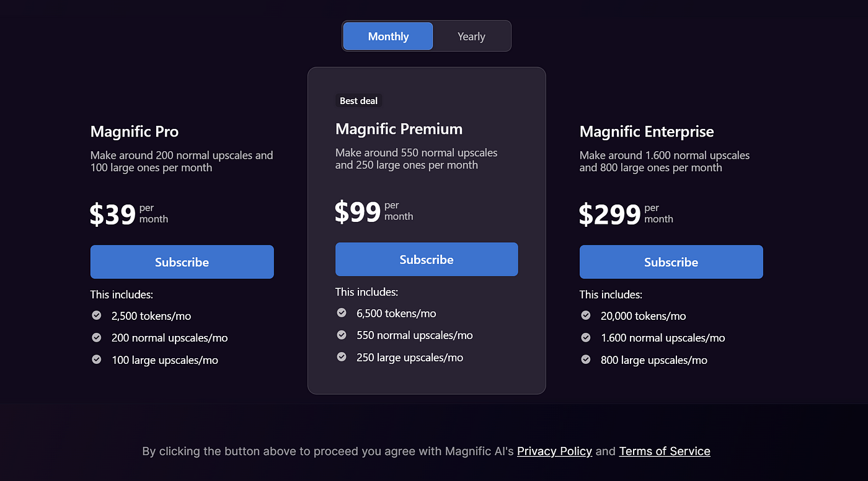Click the Magnific Premium plan title
The width and height of the screenshot is (868, 481).
(x=399, y=129)
